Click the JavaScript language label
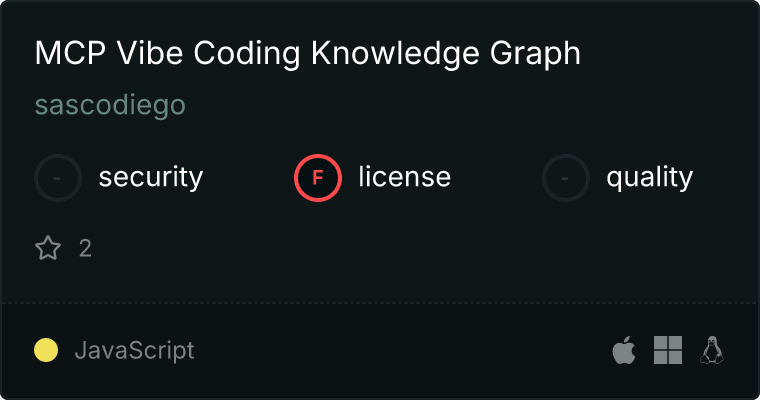This screenshot has height=400, width=760. (x=134, y=351)
